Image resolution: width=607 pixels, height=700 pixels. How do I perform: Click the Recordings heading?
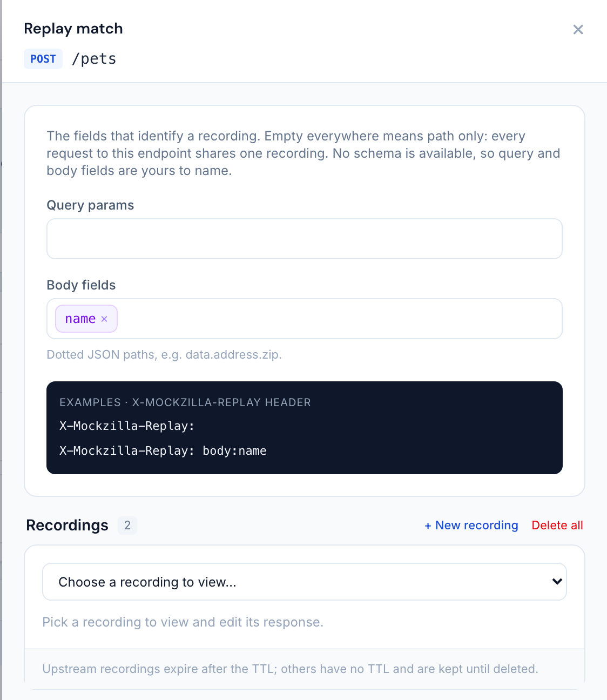pos(68,525)
